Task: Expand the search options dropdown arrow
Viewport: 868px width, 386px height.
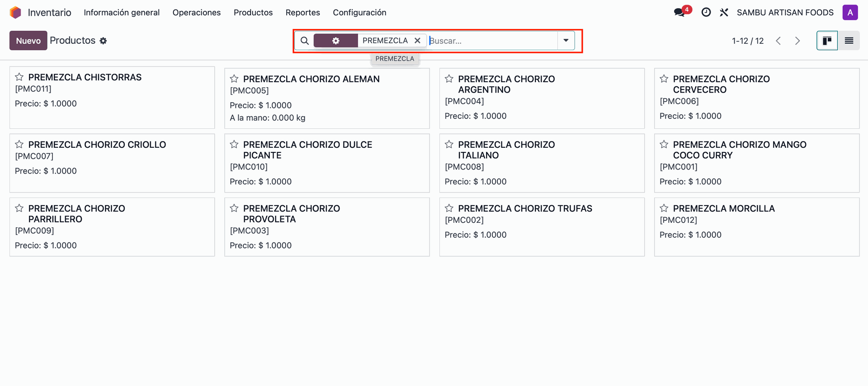Action: click(x=566, y=41)
